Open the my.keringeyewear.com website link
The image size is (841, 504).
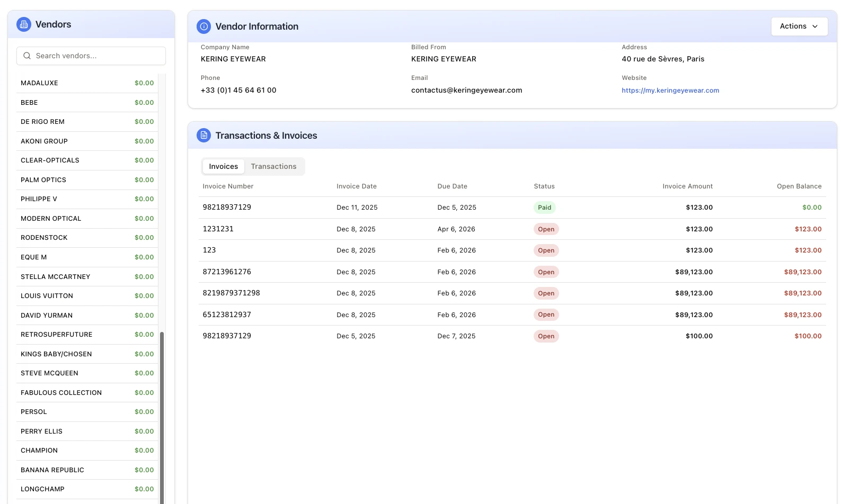click(x=670, y=91)
